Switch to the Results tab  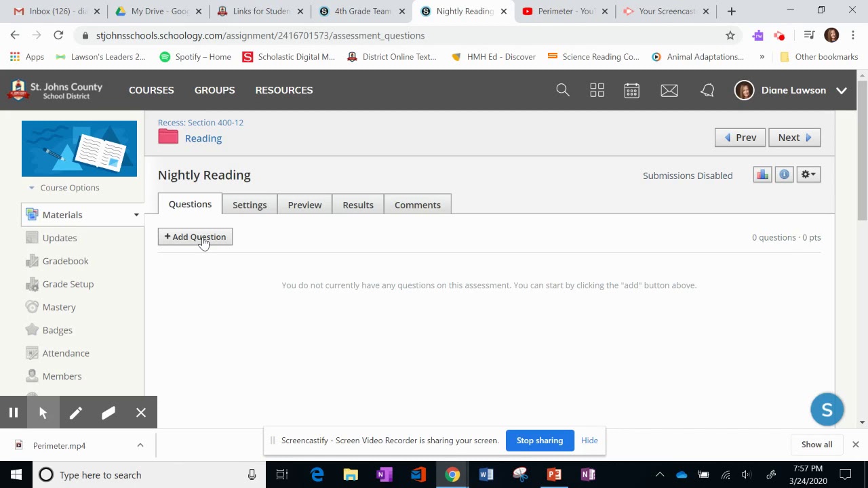click(358, 205)
